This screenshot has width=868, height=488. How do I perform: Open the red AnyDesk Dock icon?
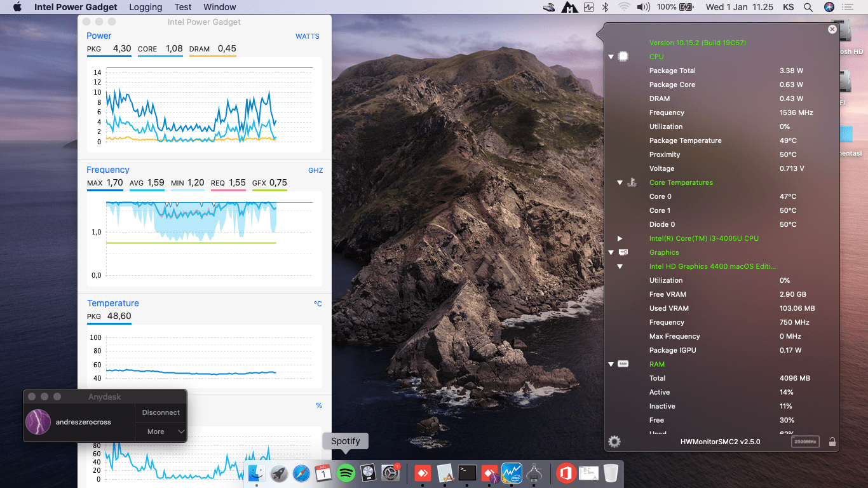click(423, 473)
